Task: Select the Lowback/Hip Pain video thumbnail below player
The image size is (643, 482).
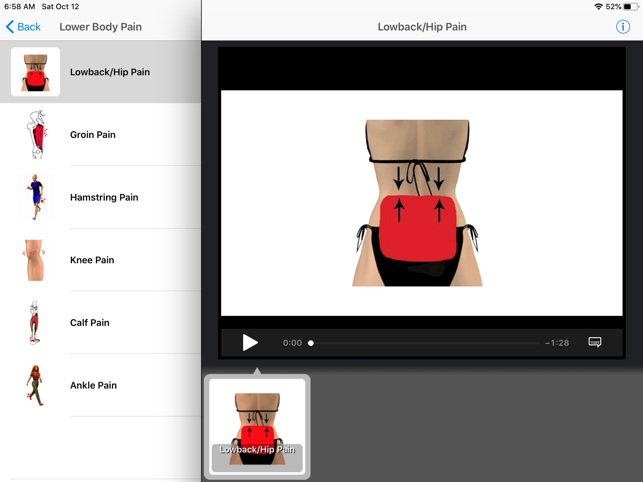Action: point(257,426)
